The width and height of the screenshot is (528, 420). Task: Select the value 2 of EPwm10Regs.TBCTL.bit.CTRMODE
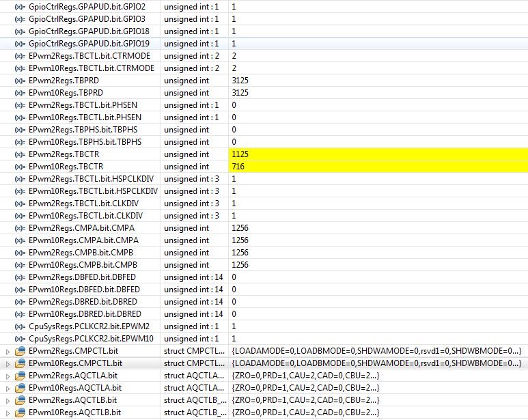[234, 68]
